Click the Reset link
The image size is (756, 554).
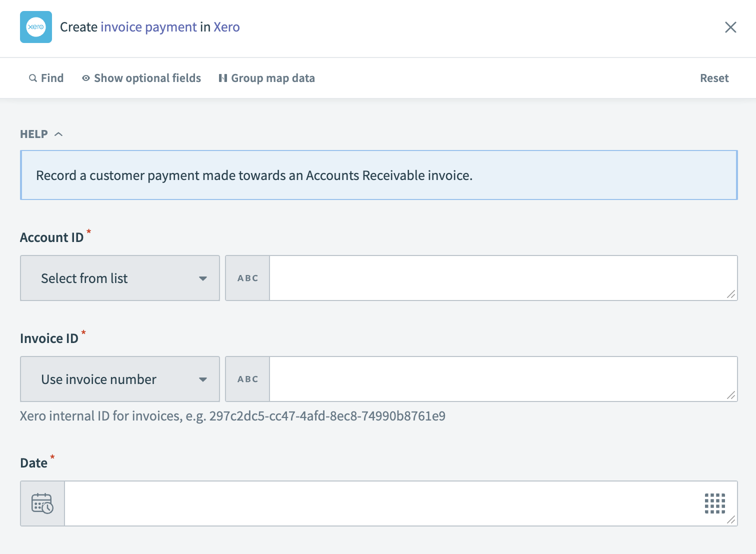click(714, 78)
